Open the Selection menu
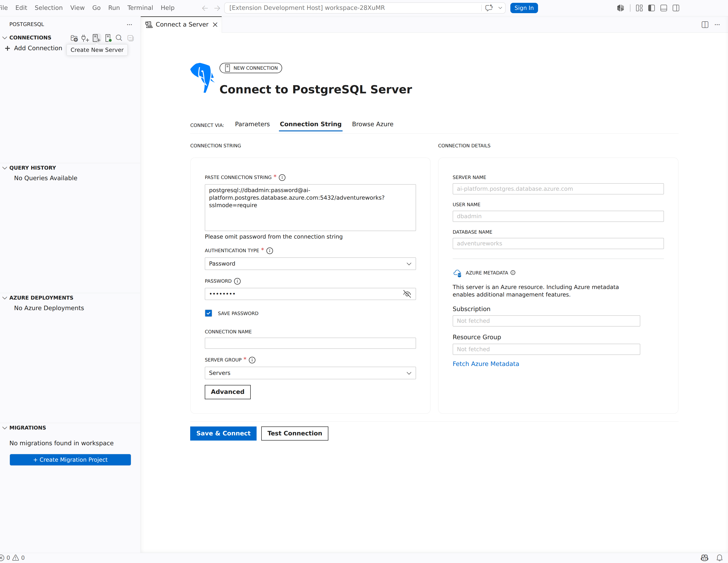Screen dimensions: 728x563 (49, 8)
